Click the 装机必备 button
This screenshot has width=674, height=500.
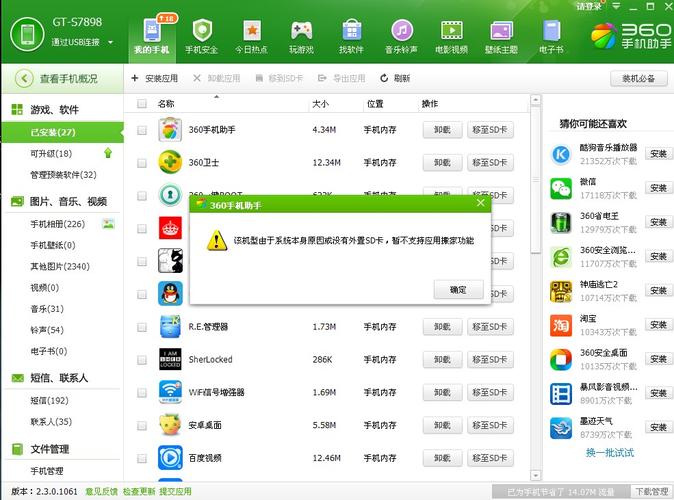639,78
